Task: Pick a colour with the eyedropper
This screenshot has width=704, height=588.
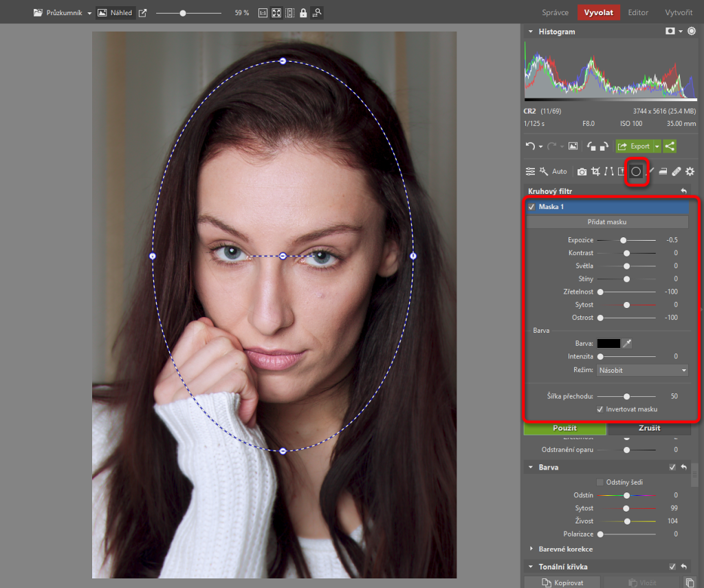Action: tap(627, 343)
